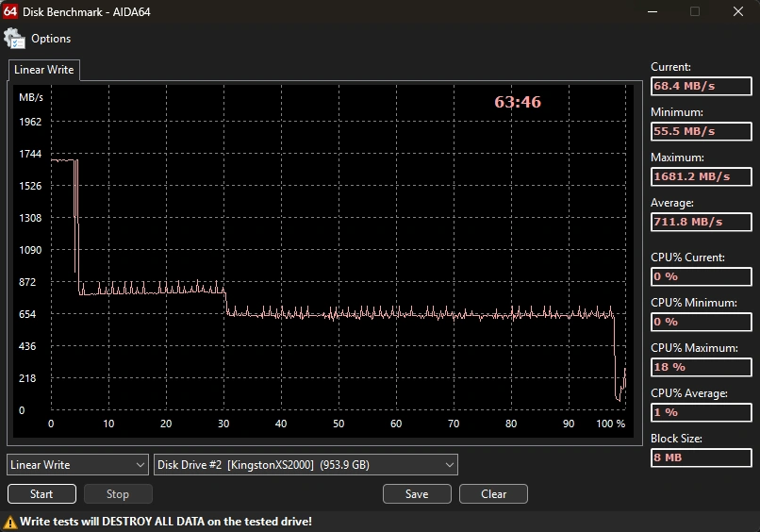Expand the Linear Write test type dropdown

click(x=77, y=465)
